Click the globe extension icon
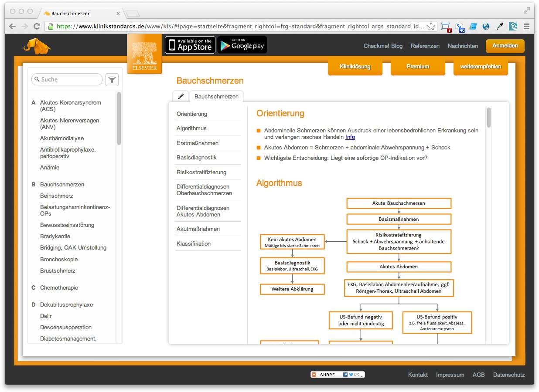Image resolution: width=539 pixels, height=392 pixels. click(486, 26)
